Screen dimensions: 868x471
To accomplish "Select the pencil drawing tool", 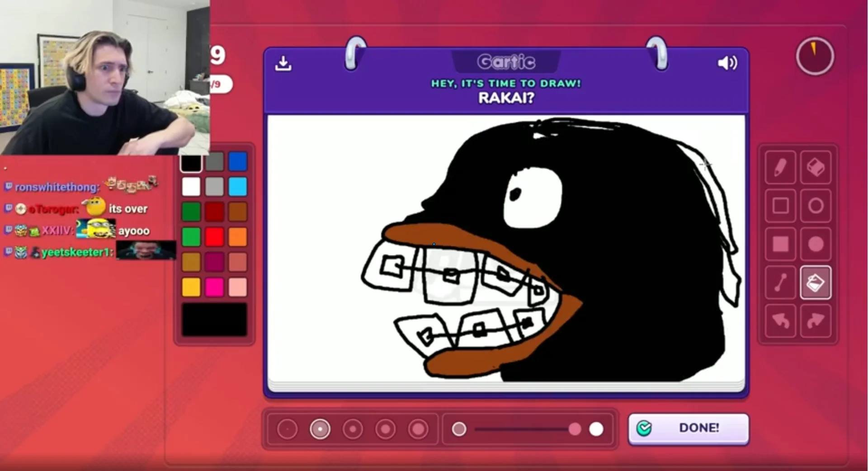I will [x=780, y=168].
